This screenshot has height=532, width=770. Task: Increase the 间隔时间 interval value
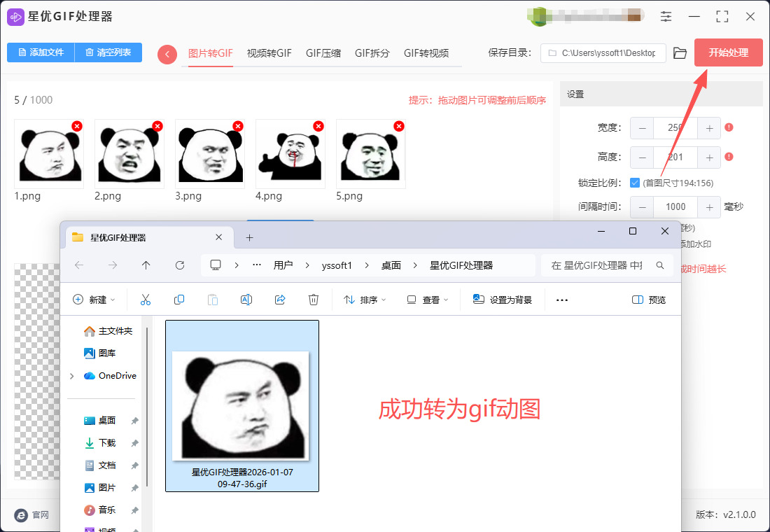pos(709,207)
